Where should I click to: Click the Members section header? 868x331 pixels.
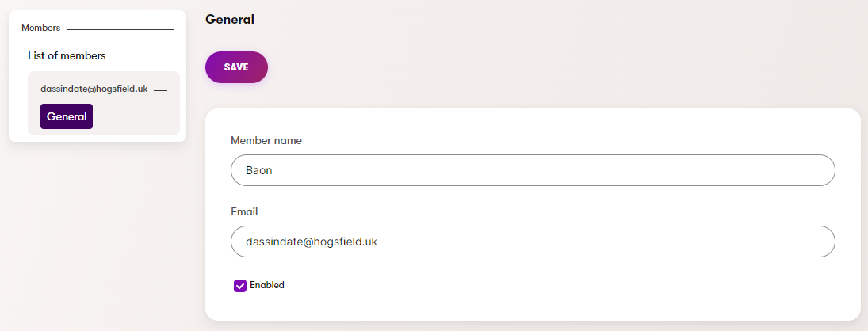(x=40, y=28)
